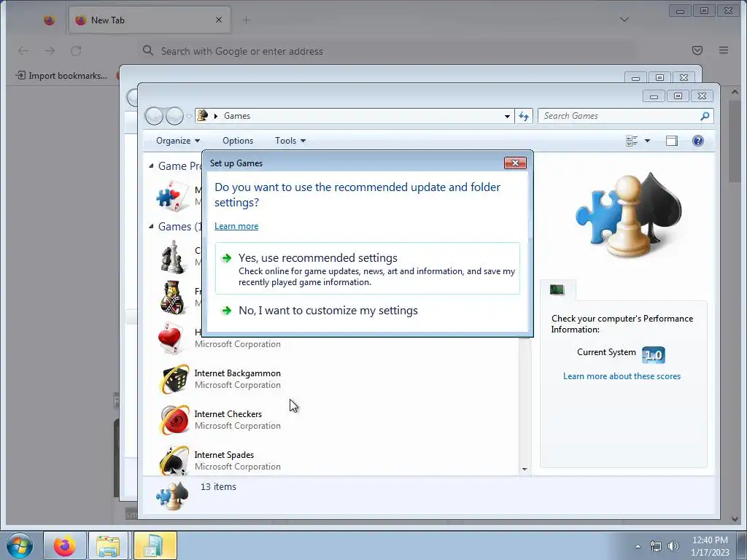Click Firefox reload button
Image resolution: width=747 pixels, height=560 pixels.
coord(76,50)
